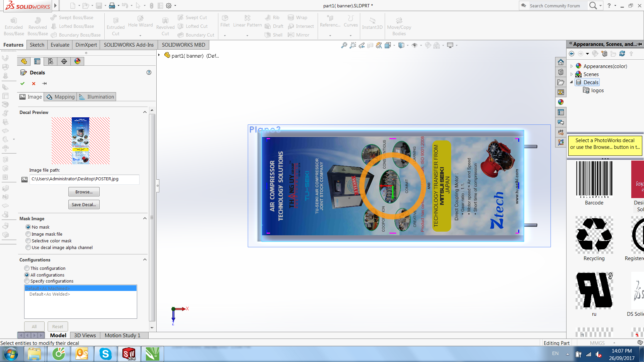Screen dimensions: 644x362
Task: Select the Recycling decal thumbnail
Action: point(594,235)
